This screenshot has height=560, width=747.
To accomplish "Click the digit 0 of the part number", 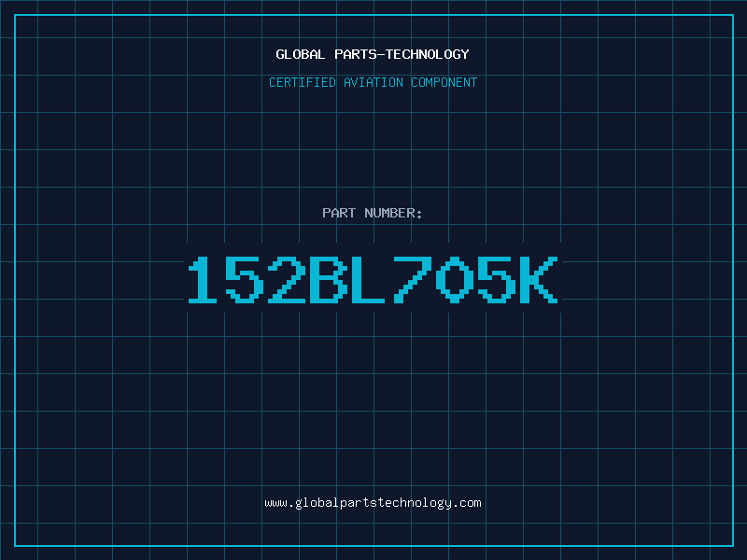I will pos(455,279).
